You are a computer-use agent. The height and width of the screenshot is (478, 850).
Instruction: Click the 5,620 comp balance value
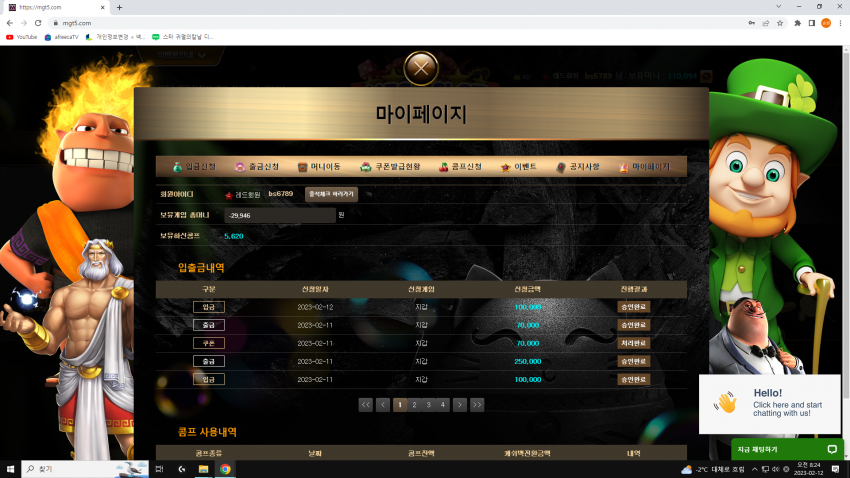click(234, 236)
